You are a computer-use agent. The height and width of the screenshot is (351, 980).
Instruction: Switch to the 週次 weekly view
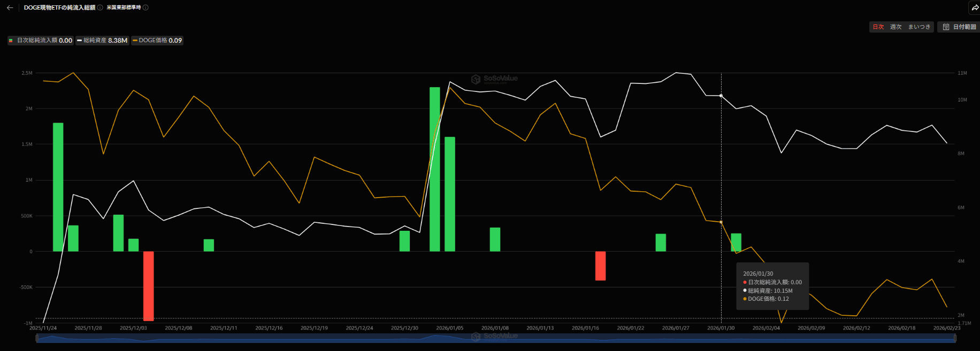pos(895,27)
